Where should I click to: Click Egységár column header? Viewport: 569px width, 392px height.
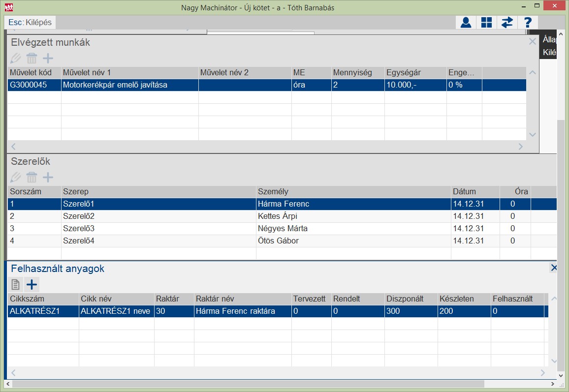coord(415,72)
